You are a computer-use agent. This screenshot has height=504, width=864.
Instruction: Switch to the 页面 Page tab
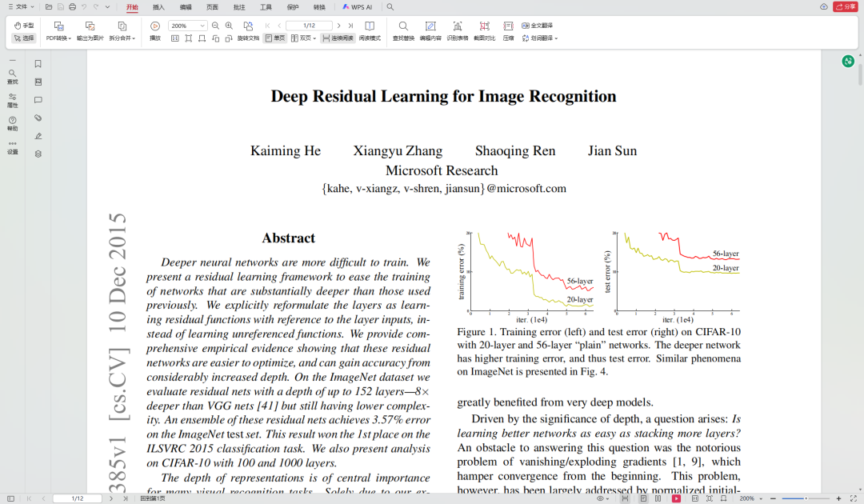[x=212, y=7]
